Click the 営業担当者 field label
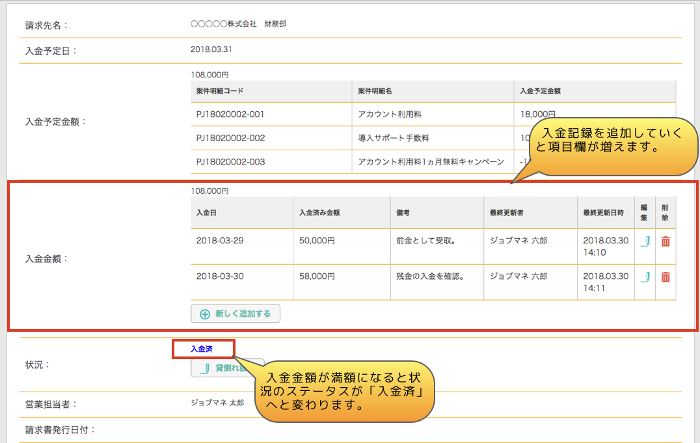This screenshot has width=700, height=443. point(51,405)
